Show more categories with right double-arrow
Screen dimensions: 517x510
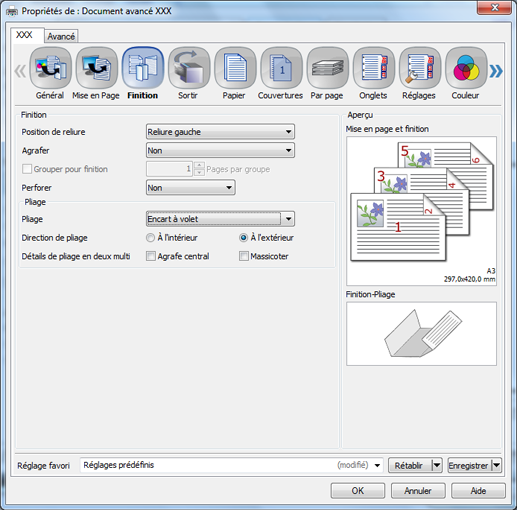click(x=496, y=71)
